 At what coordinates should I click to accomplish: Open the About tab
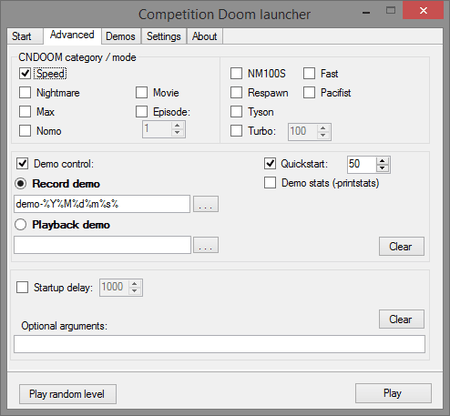click(x=204, y=36)
